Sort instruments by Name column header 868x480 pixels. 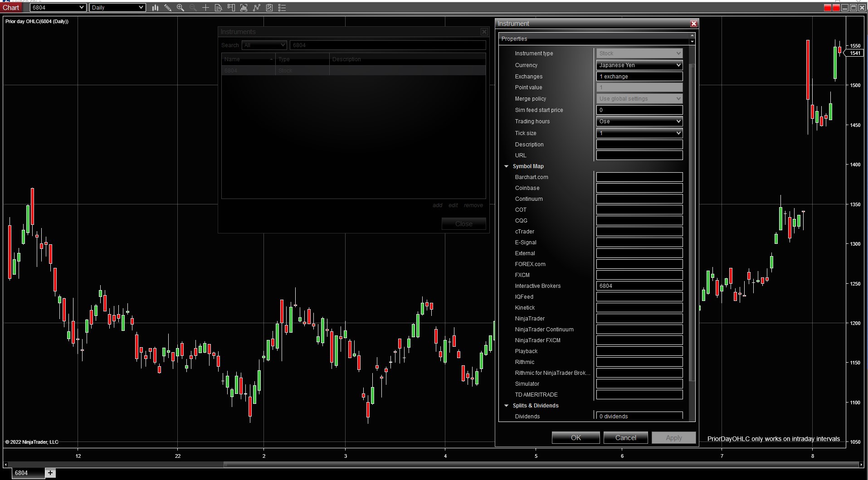[248, 59]
